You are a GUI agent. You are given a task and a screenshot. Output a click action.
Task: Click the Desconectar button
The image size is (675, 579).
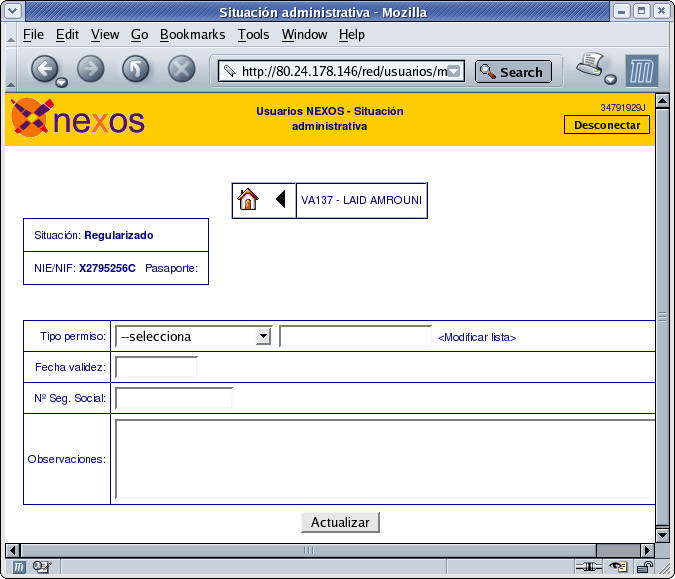click(607, 125)
